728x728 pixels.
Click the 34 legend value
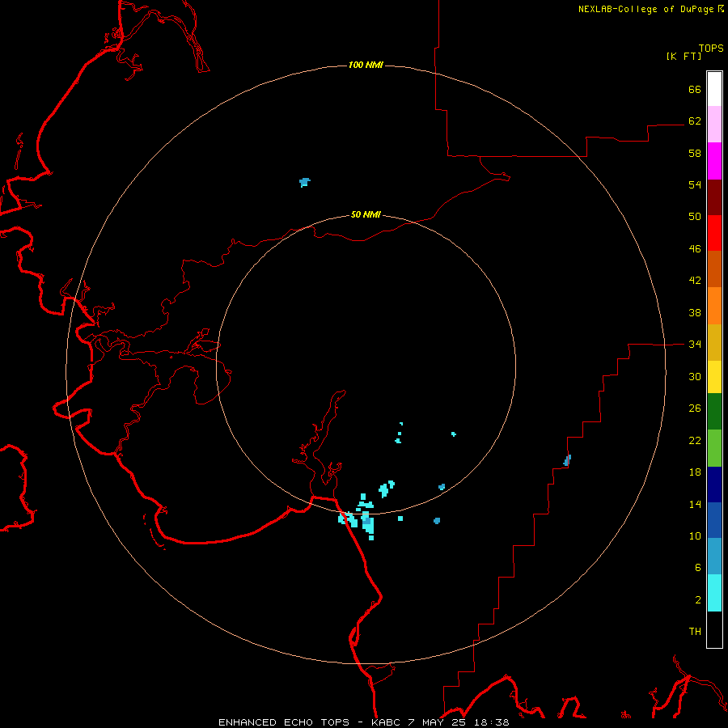click(695, 345)
